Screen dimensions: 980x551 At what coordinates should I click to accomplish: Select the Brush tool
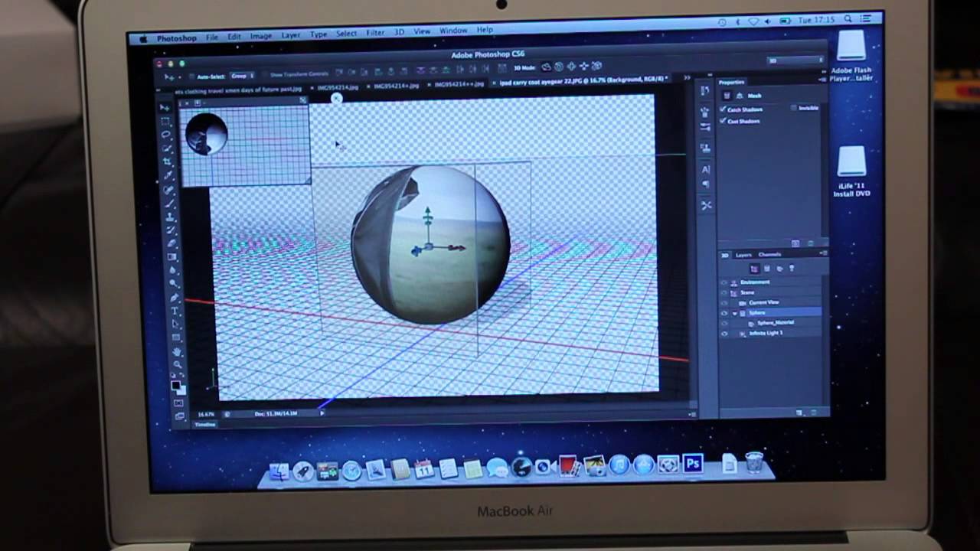[x=170, y=203]
